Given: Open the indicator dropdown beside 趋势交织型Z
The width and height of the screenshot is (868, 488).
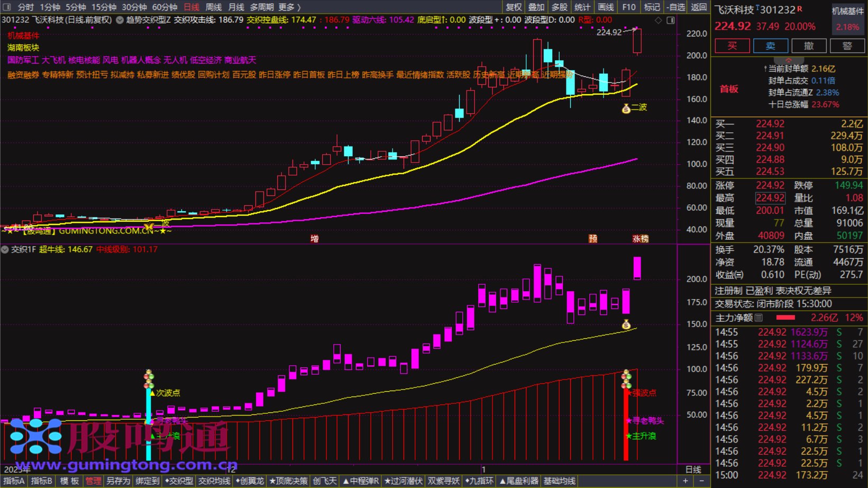Looking at the screenshot, I should (120, 20).
